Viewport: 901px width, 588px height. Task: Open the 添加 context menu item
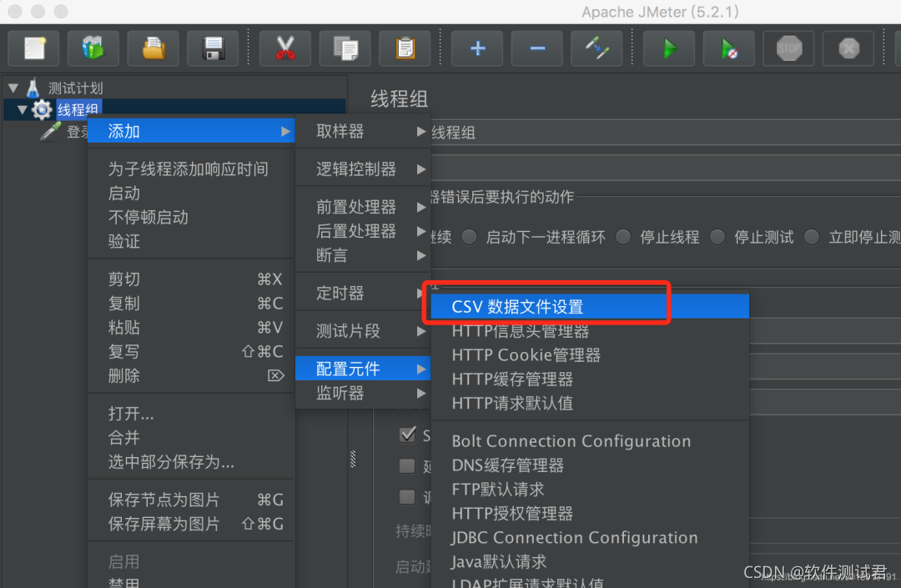(191, 132)
